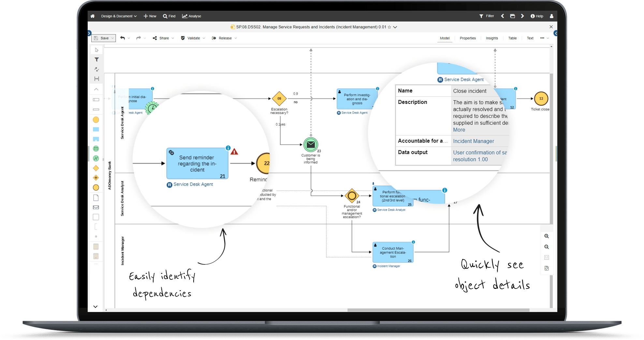
Task: Select the gateway diamond shape tool
Action: pos(96,168)
